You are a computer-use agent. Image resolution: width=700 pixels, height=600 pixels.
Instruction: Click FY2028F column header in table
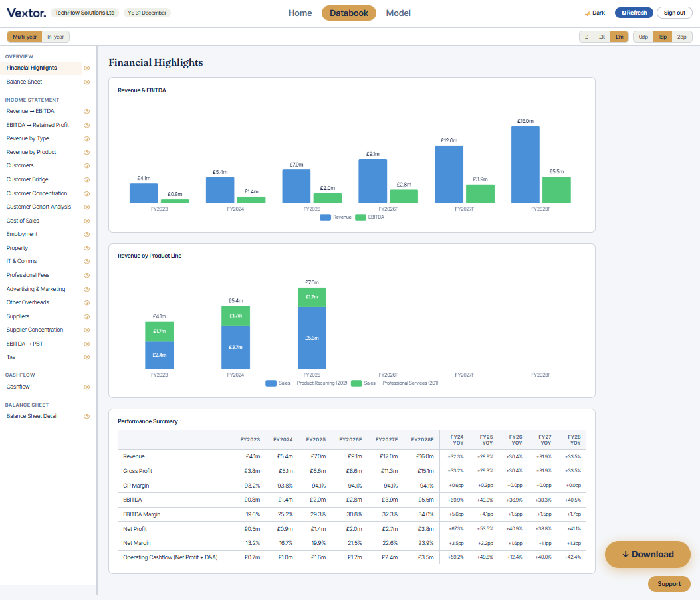(422, 440)
